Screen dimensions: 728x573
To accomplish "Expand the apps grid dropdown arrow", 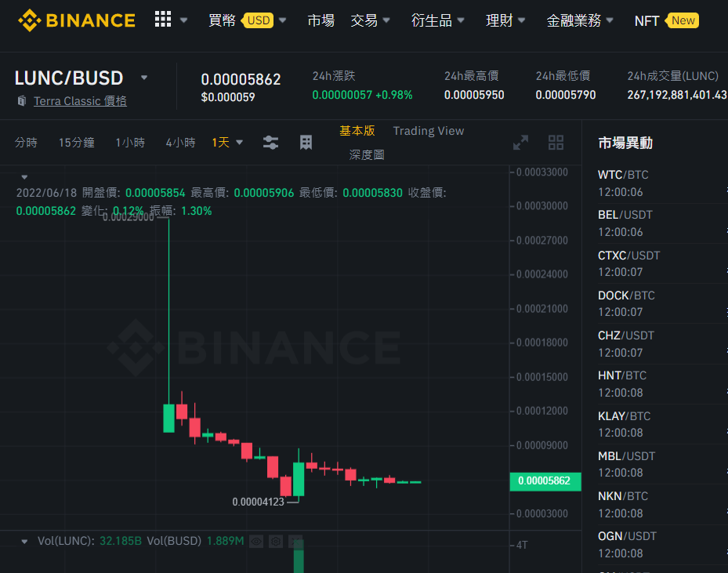I will [x=183, y=20].
